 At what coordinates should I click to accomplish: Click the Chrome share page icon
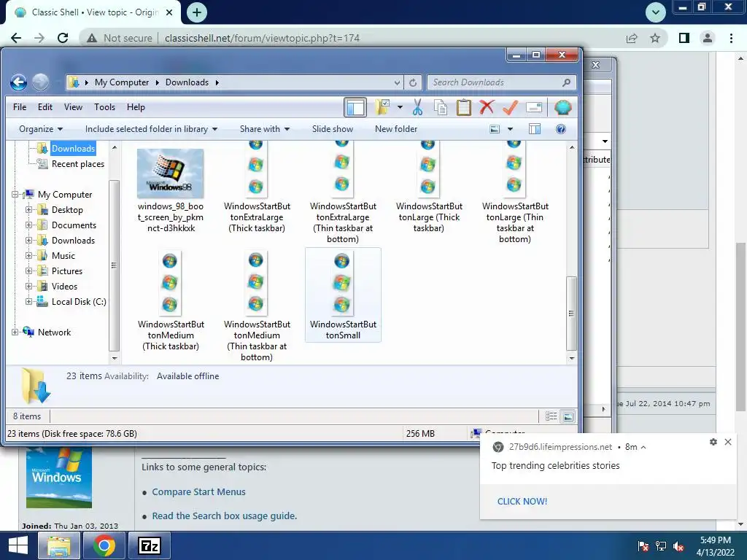[632, 38]
